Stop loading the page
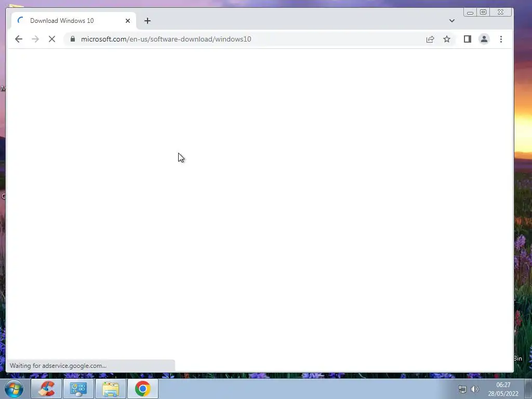This screenshot has width=532, height=399. click(52, 39)
